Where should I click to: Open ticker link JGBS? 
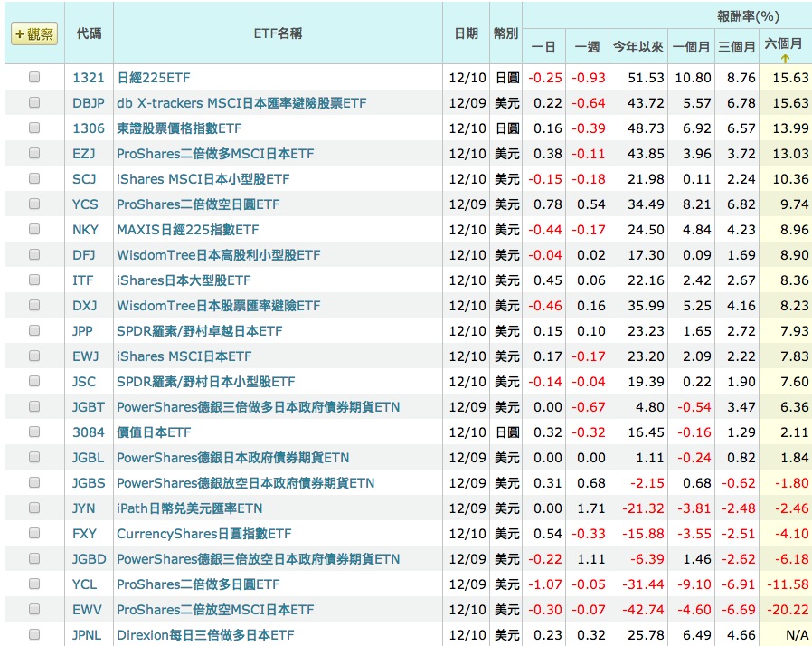coord(89,483)
